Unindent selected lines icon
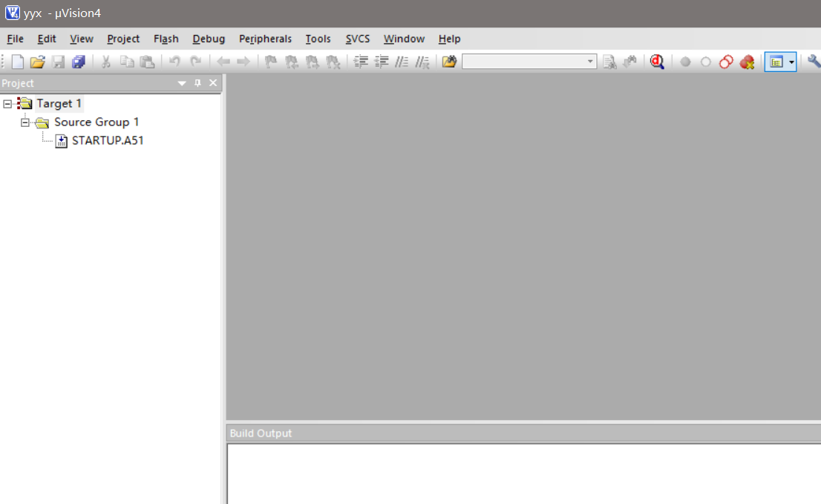 (x=382, y=62)
